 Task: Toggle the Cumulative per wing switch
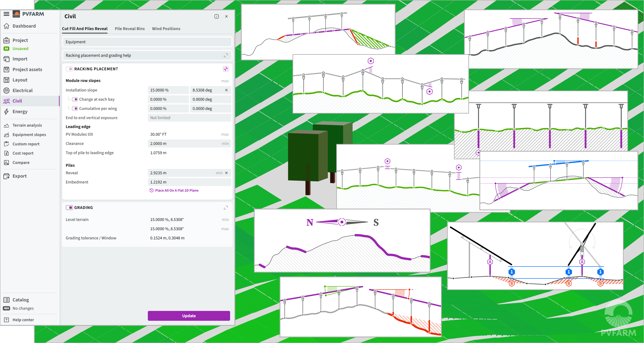[x=75, y=109]
